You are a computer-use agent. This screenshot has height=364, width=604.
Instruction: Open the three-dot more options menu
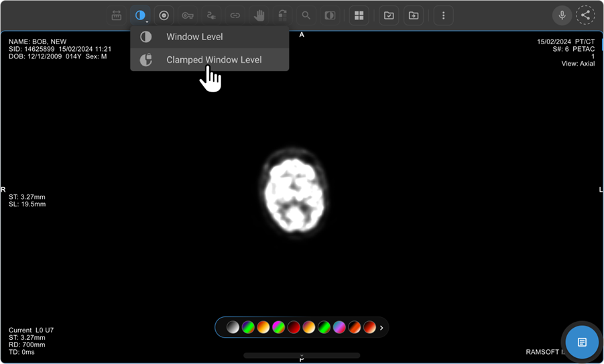pos(443,15)
